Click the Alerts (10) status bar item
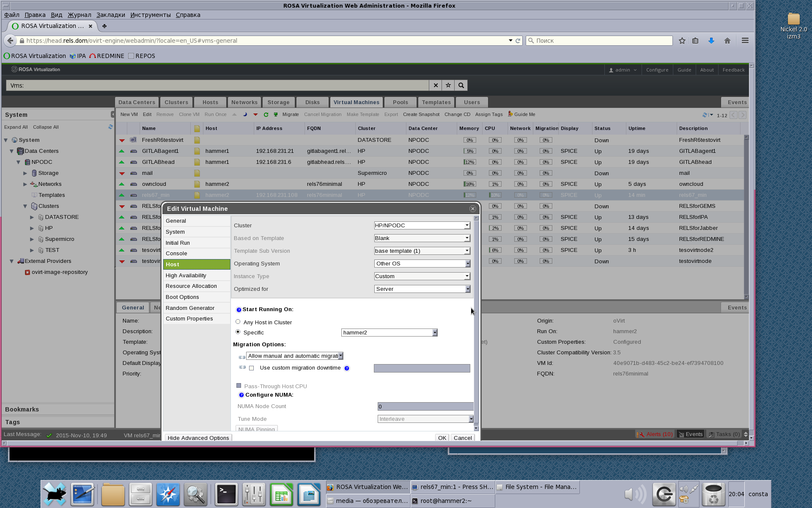Viewport: 812px width, 508px height. 655,434
